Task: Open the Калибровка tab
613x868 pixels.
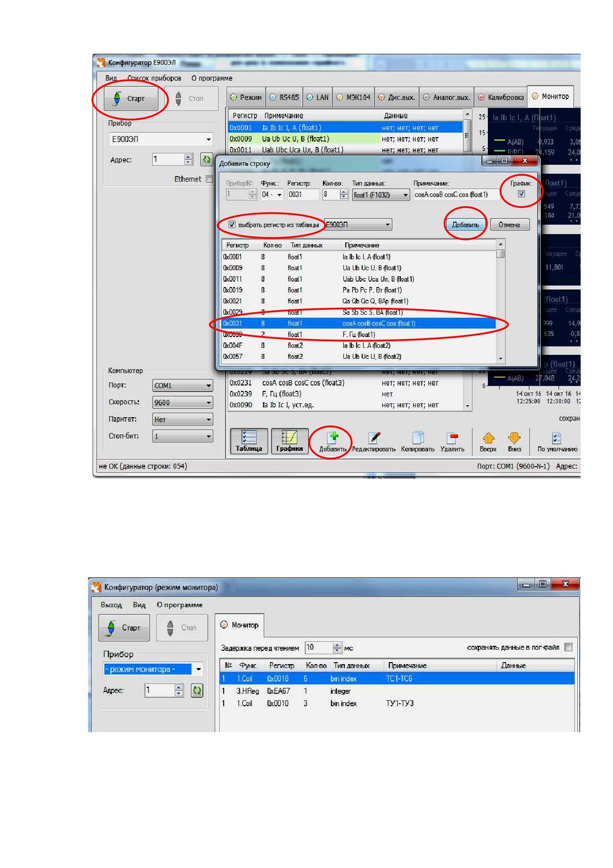Action: 500,97
